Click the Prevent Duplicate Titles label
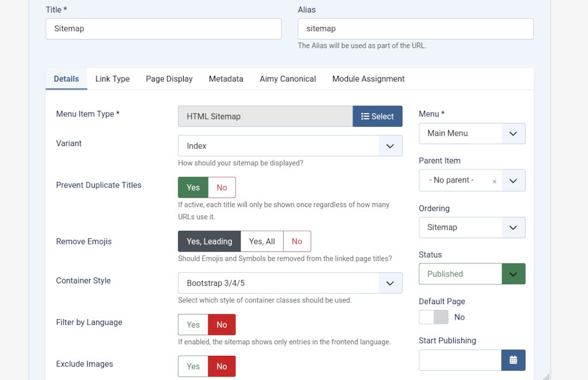Screen dimensions: 588x380 (99, 185)
